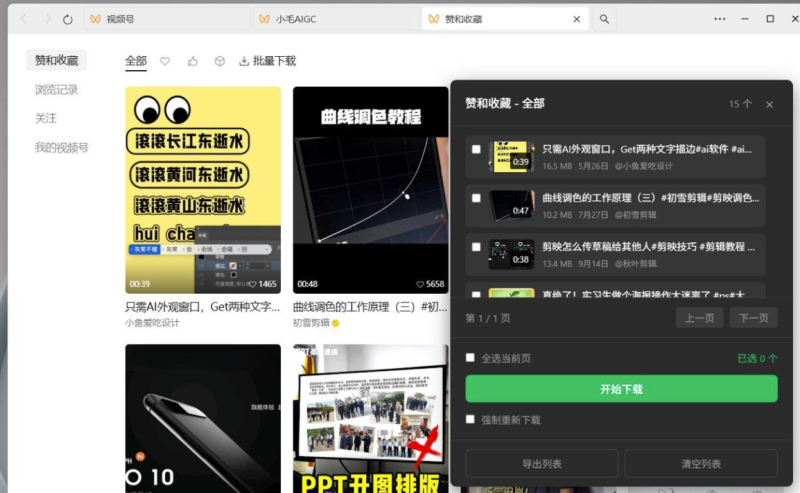
Task: Click the heart icon showing 5658 likes
Action: tap(420, 284)
